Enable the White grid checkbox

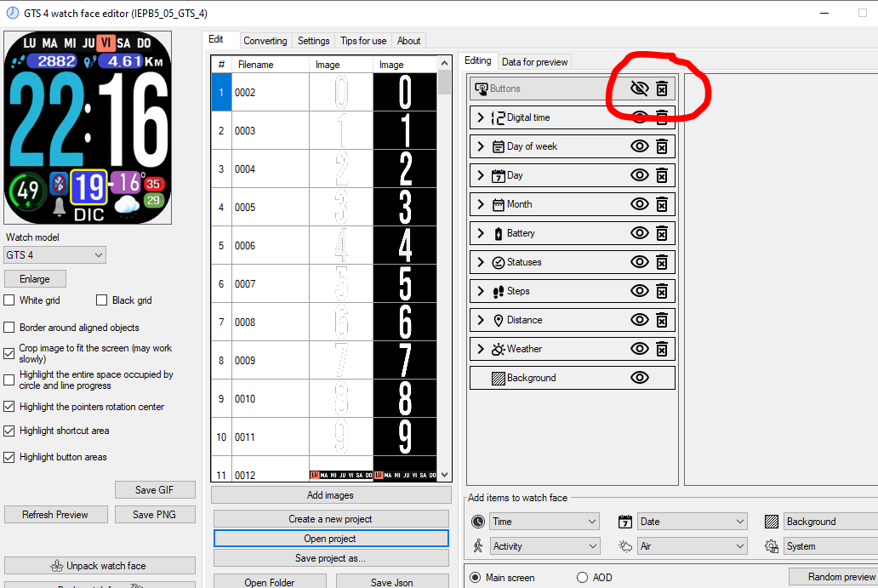coord(9,300)
